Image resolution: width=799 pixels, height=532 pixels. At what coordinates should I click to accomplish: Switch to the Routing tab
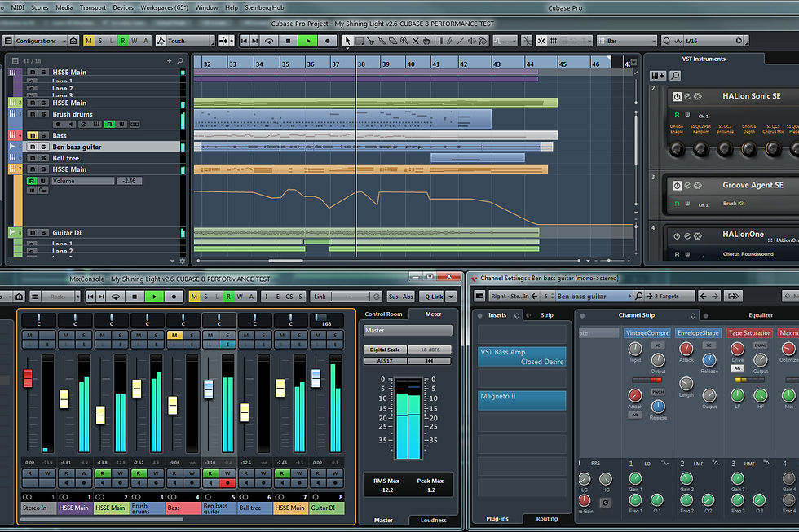(547, 519)
